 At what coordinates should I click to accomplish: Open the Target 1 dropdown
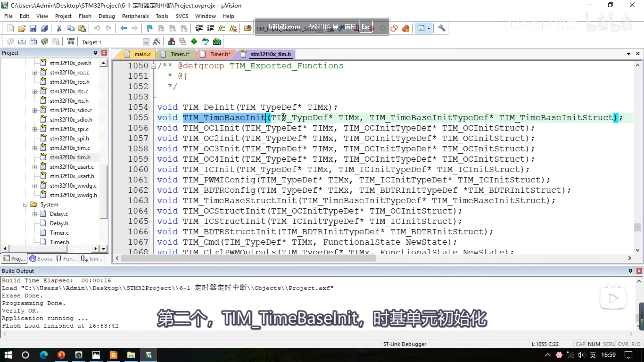pyautogui.click(x=146, y=42)
